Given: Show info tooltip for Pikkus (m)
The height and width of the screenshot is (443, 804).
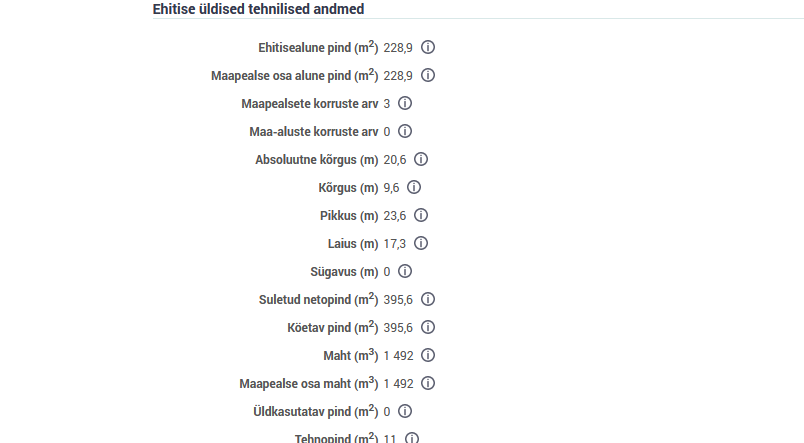Looking at the screenshot, I should point(421,215).
